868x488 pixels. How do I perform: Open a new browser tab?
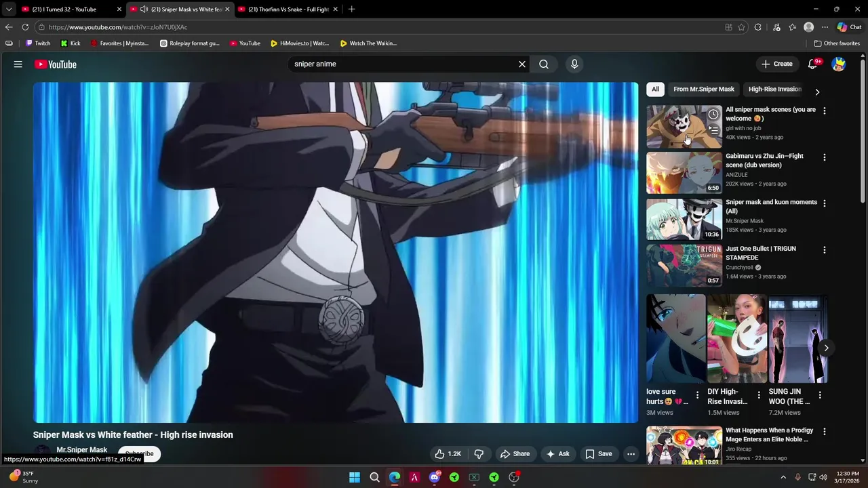coord(351,9)
